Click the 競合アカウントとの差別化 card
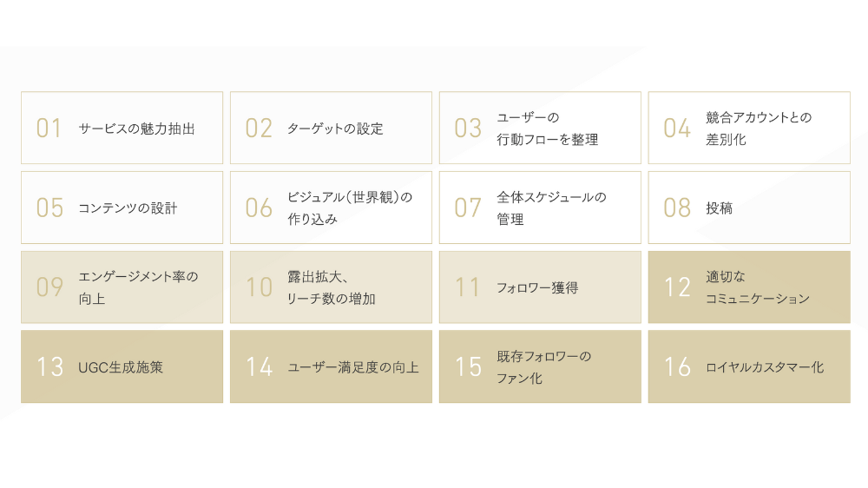This screenshot has width=868, height=488. [749, 129]
